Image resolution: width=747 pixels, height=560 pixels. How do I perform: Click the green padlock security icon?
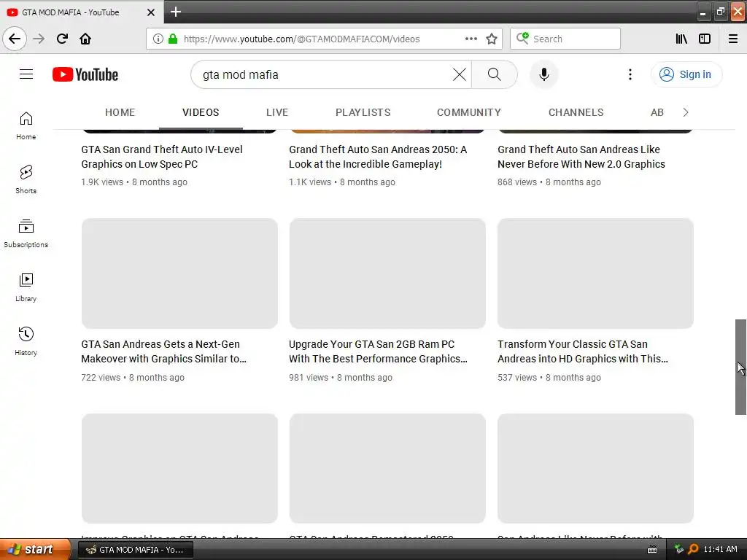(173, 39)
